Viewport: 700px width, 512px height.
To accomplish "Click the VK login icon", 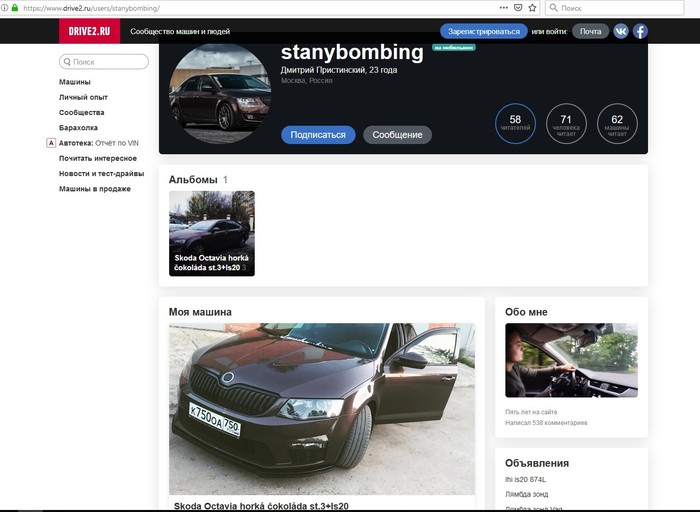I will point(621,31).
